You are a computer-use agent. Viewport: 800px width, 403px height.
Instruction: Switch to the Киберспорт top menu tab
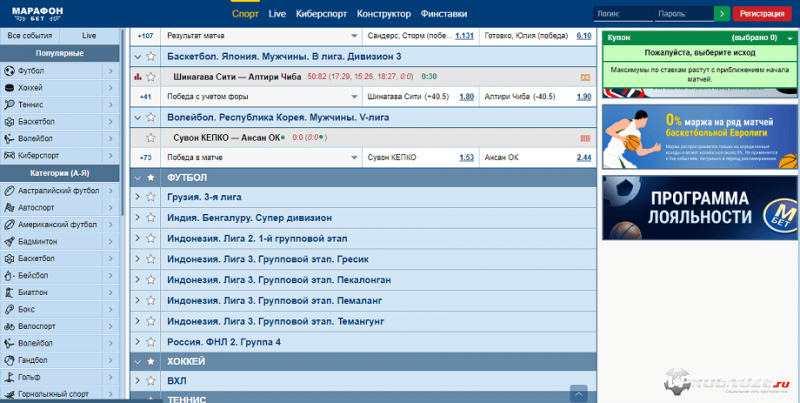coord(321,14)
